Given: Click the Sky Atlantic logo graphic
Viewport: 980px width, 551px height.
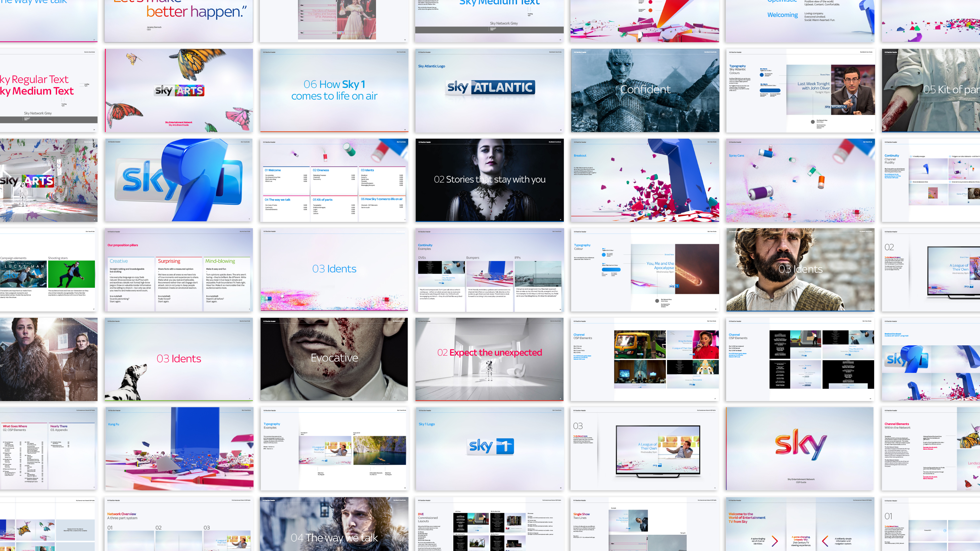Looking at the screenshot, I should pyautogui.click(x=491, y=88).
